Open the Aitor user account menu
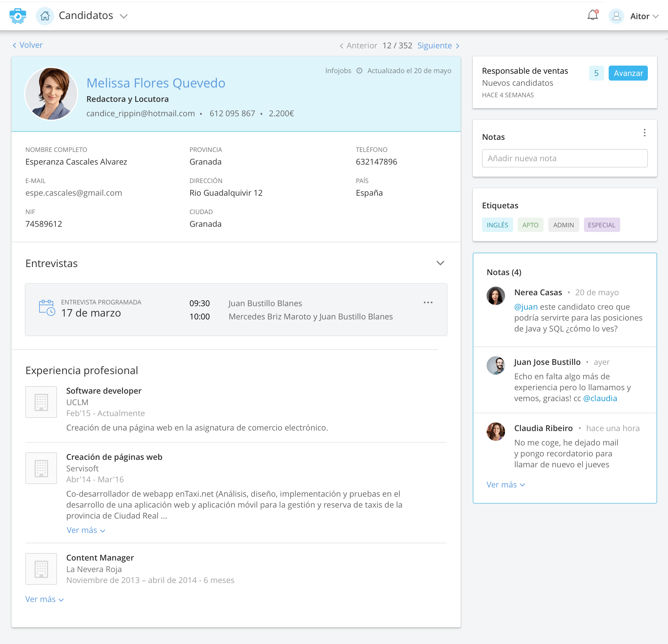The width and height of the screenshot is (668, 644). coord(644,16)
